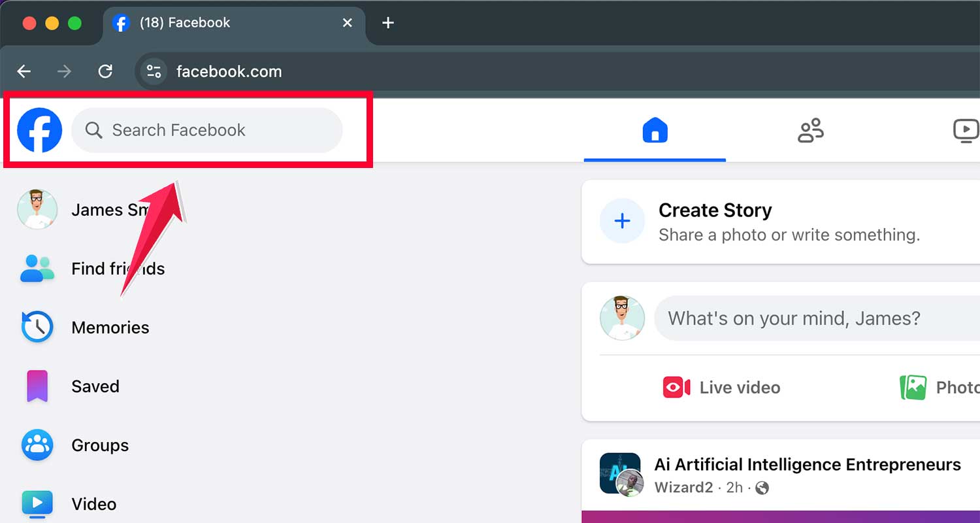Screen dimensions: 980x523
Task: Click the Create Story plus icon
Action: (622, 221)
